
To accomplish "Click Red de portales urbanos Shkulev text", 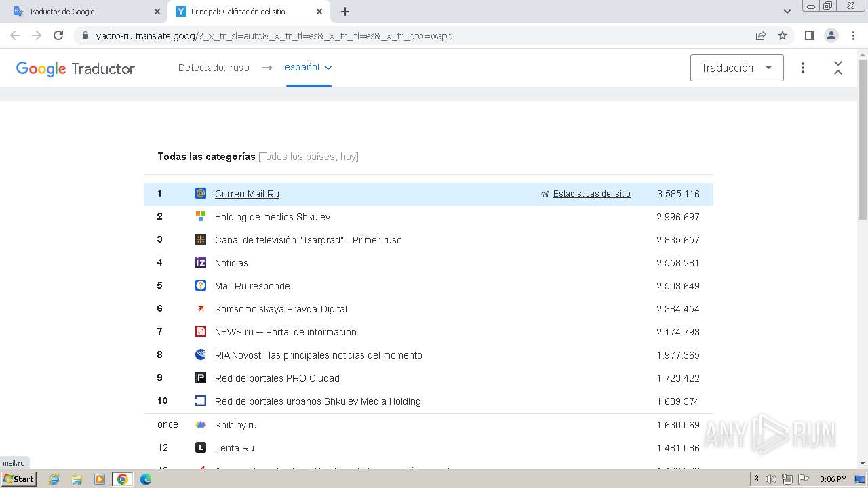I will (x=318, y=401).
